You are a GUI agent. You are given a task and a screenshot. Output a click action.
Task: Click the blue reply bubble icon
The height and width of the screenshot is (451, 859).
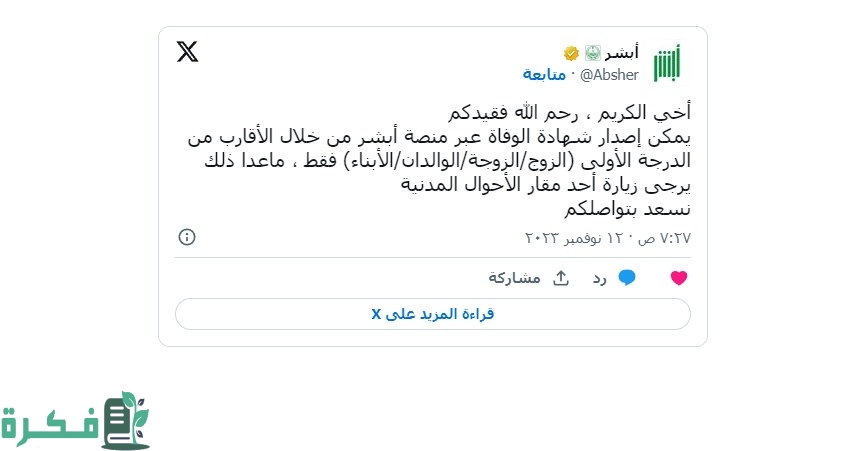coord(627,278)
